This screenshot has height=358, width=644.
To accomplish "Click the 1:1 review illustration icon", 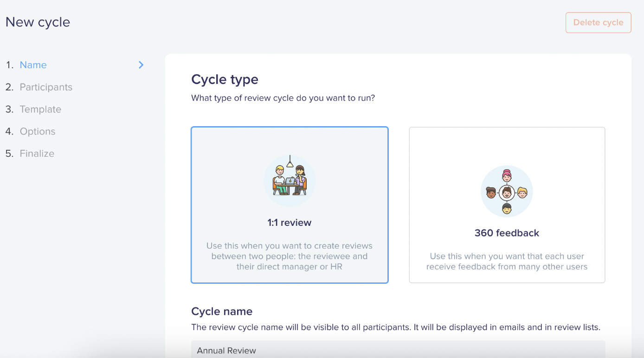I will coord(290,181).
